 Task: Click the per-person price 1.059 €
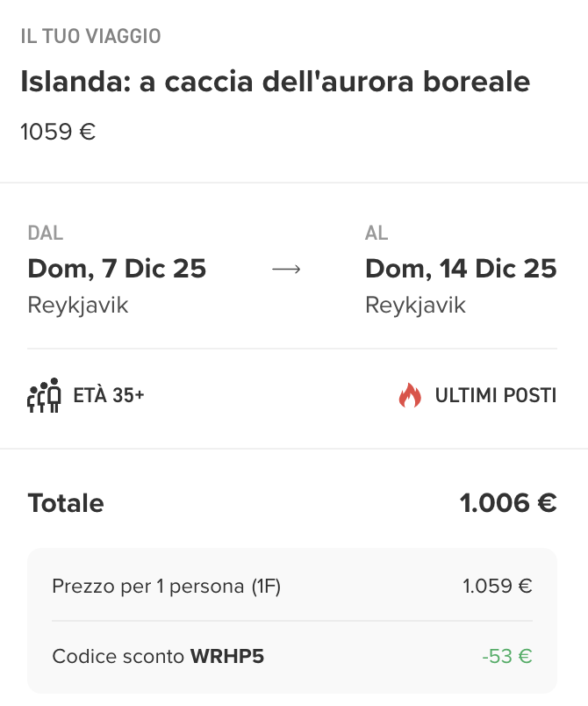point(497,587)
